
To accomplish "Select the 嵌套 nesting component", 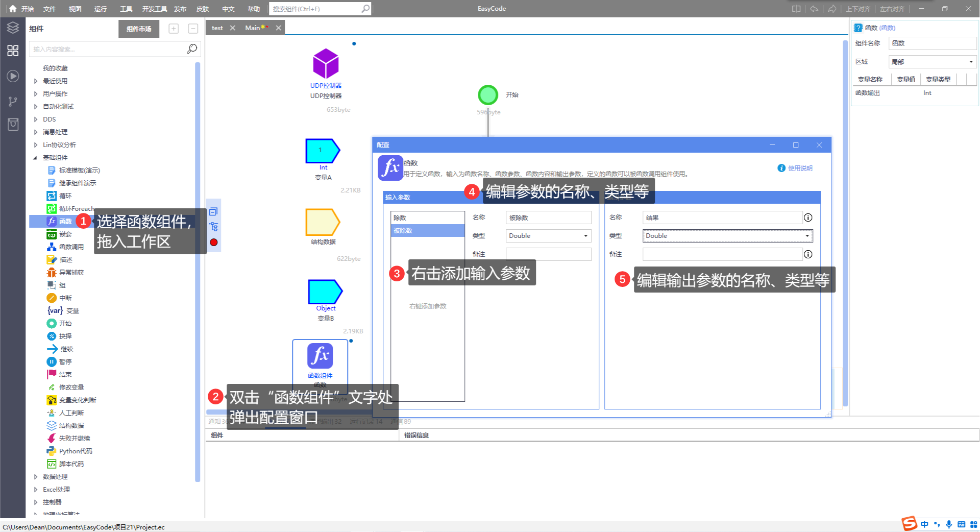I will pos(60,234).
